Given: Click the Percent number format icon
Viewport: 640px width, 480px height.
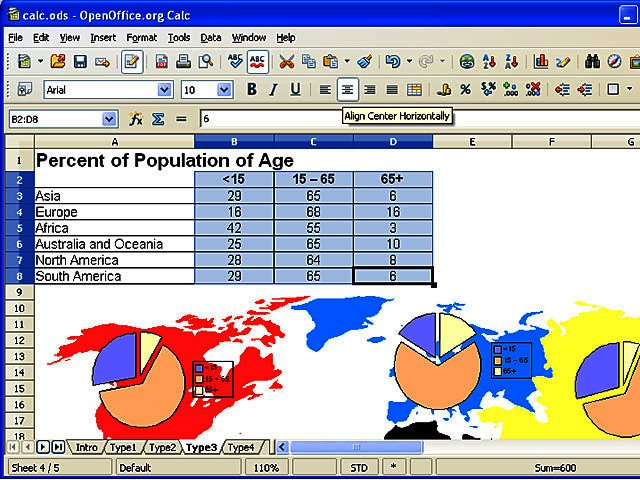Looking at the screenshot, I should 463,90.
